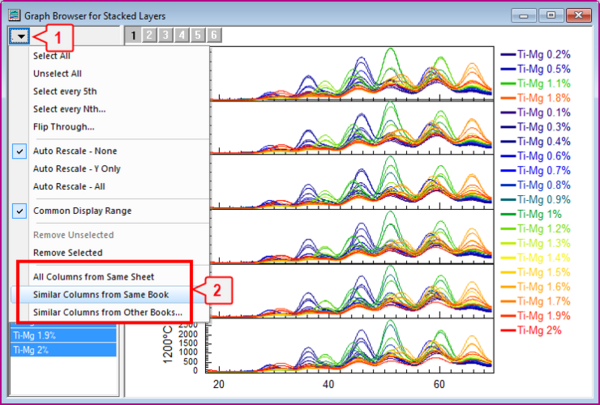Click the 1200°C axis title
Viewport: 600px width, 405px height.
[168, 345]
